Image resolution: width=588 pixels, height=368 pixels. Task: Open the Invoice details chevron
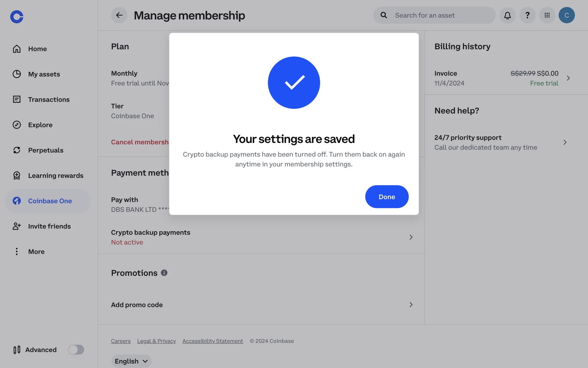point(568,78)
